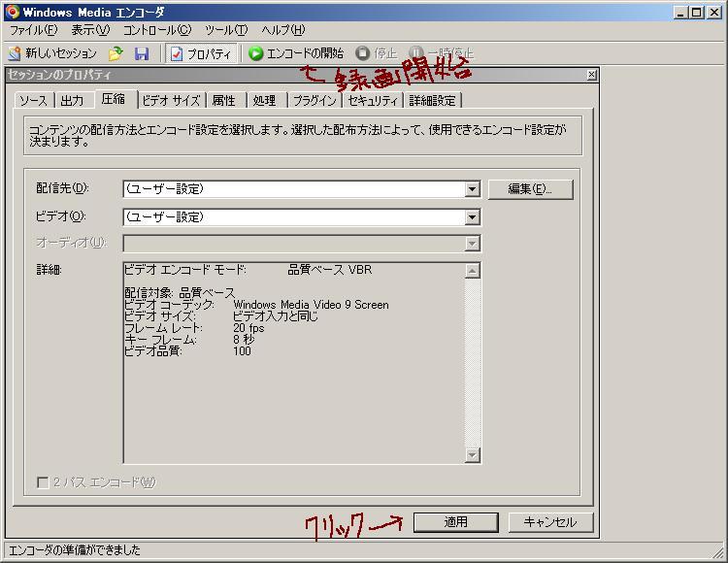
Task: Start encoding with the green play icon
Action: click(x=255, y=53)
